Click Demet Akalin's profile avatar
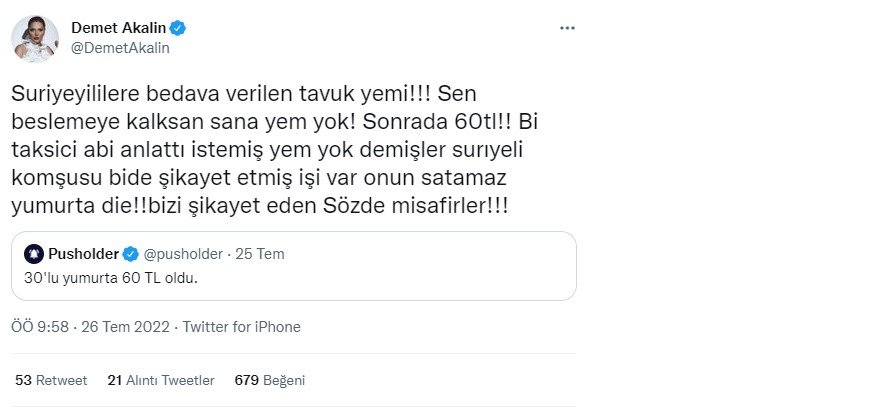The image size is (880, 410). pyautogui.click(x=34, y=39)
